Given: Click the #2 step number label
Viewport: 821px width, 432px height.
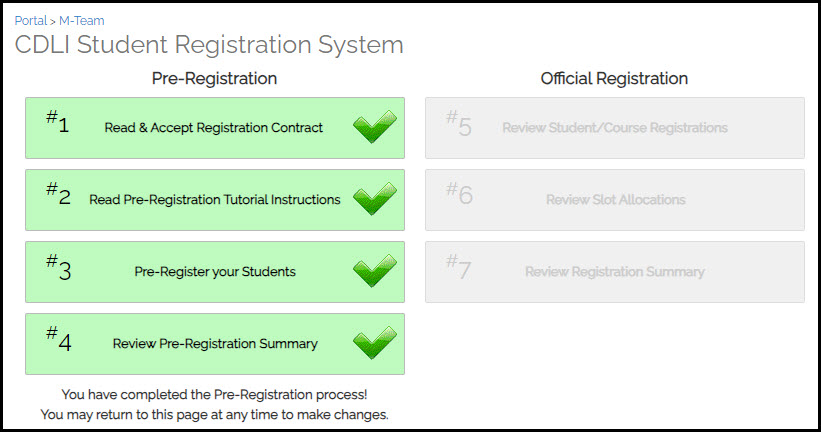Looking at the screenshot, I should tap(58, 193).
